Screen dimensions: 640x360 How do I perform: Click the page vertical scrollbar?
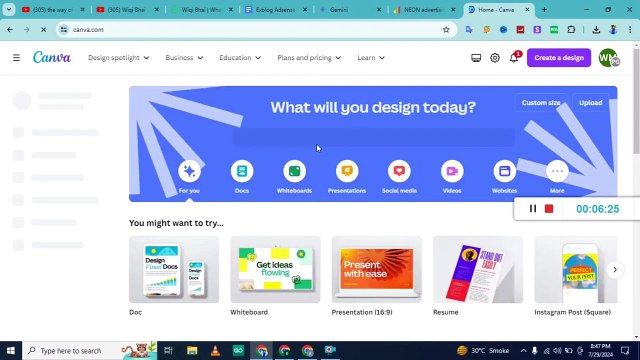[x=636, y=102]
